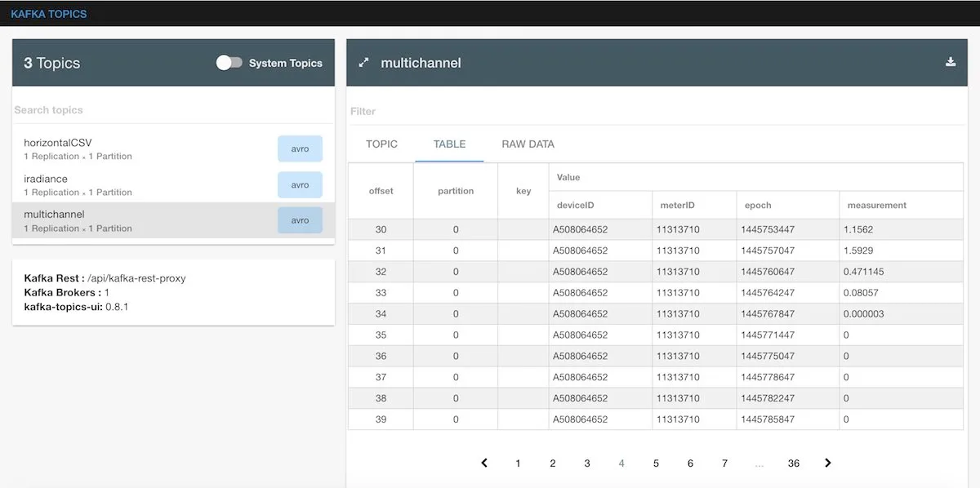Enable the System Topics toggle
This screenshot has width=980, height=488.
click(x=229, y=61)
